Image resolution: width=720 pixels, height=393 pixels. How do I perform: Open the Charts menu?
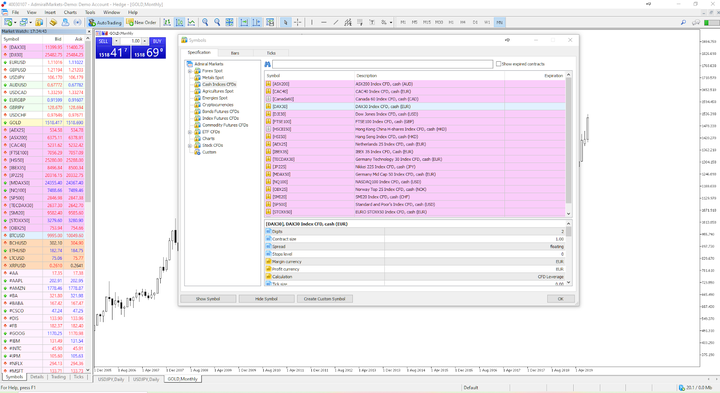click(70, 12)
